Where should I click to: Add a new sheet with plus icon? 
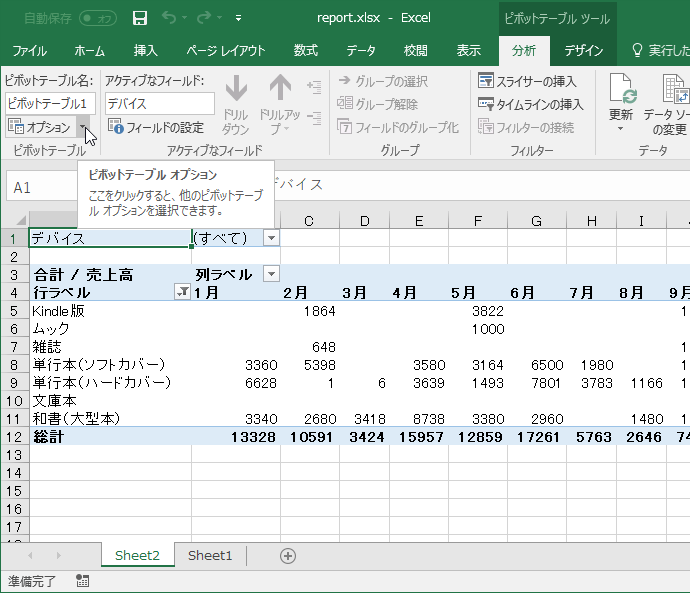click(x=288, y=556)
